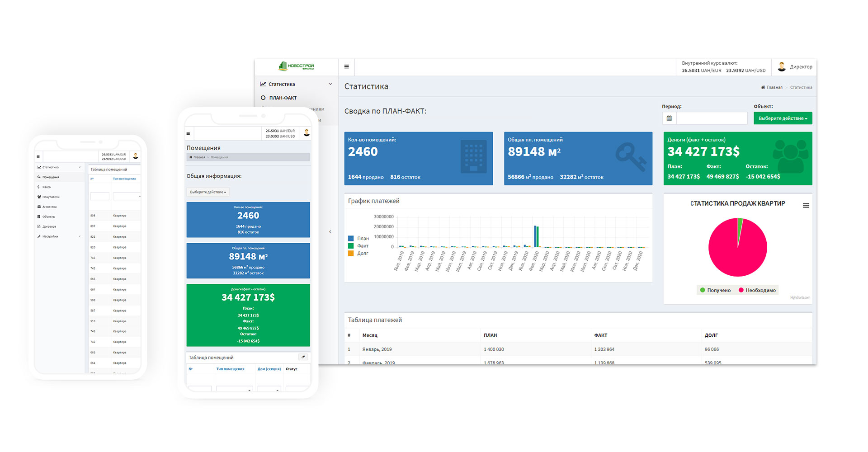The height and width of the screenshot is (452, 868).
Task: Click Главная breadcrumb link on desktop
Action: tap(774, 87)
